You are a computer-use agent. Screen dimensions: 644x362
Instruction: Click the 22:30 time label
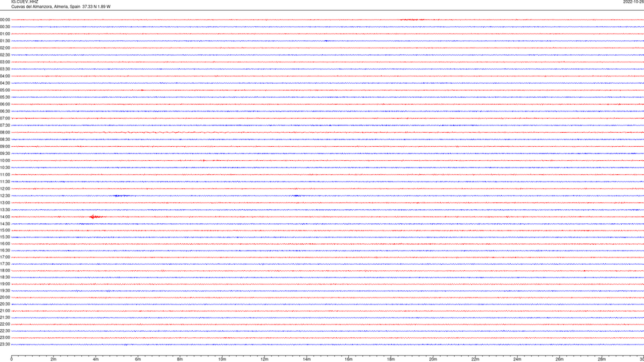pyautogui.click(x=5, y=330)
